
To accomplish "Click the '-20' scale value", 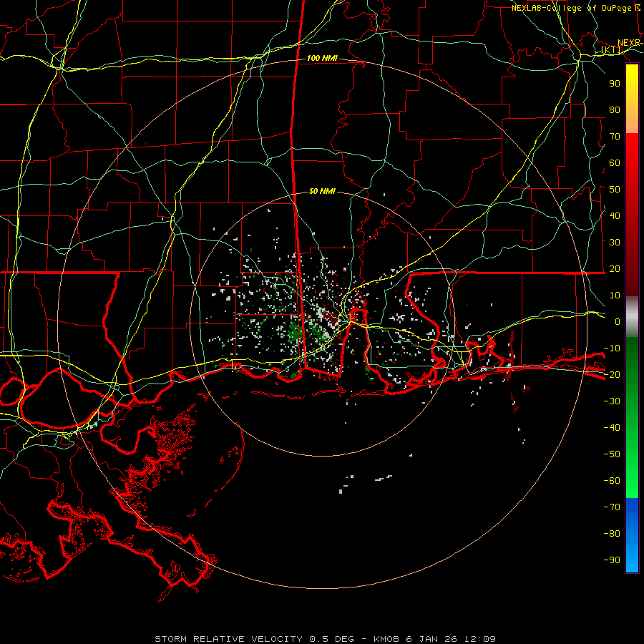I will 612,375.
